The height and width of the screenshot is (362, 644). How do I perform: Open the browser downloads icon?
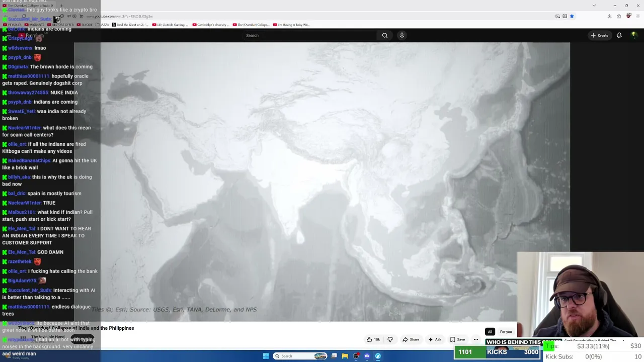(609, 16)
